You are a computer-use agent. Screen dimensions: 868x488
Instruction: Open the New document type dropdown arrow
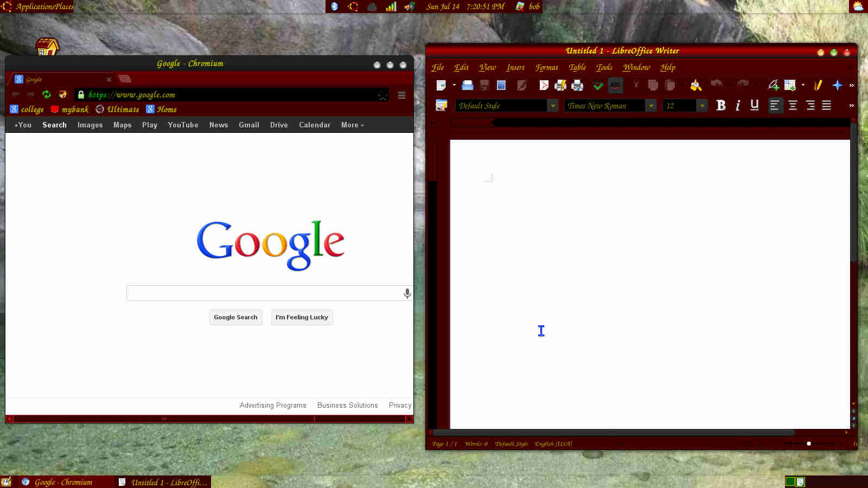tap(454, 85)
